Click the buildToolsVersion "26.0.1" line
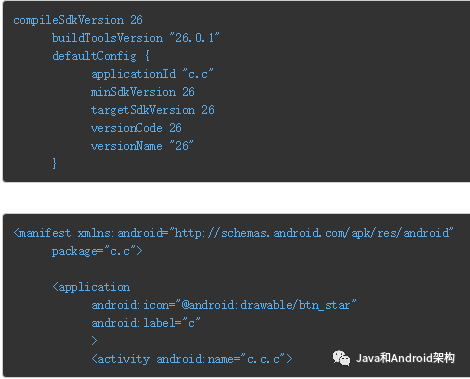 pos(136,38)
